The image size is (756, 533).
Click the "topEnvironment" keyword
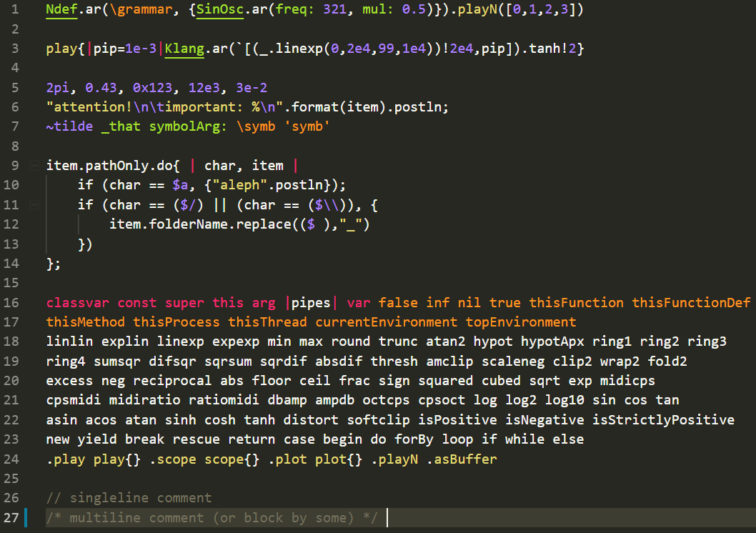click(x=521, y=322)
